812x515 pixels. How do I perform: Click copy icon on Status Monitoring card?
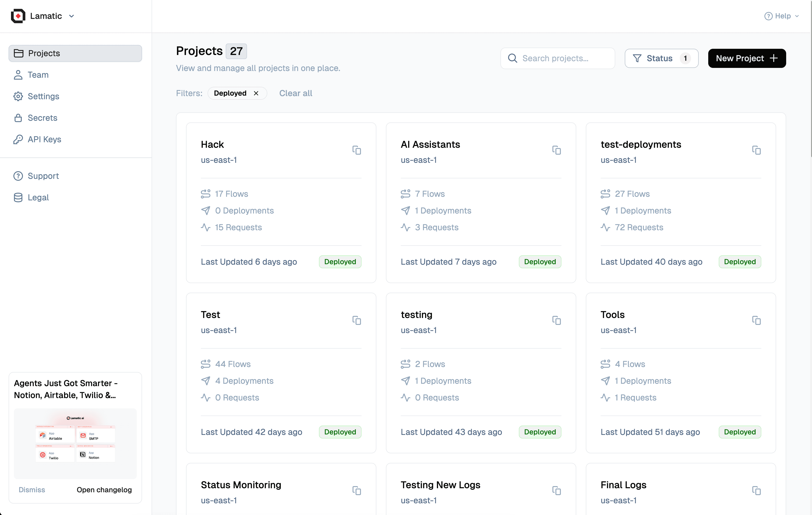(x=357, y=490)
